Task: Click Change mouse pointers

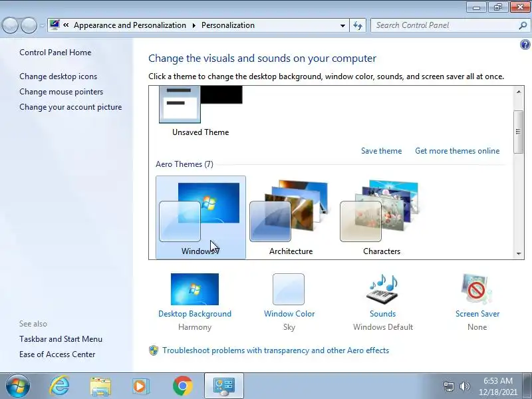Action: (x=61, y=92)
